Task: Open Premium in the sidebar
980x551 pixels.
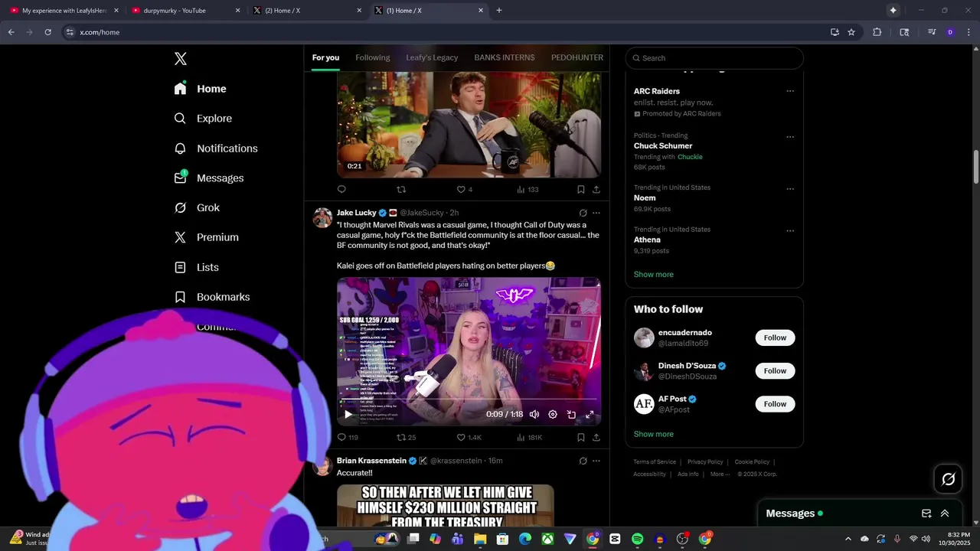Action: pos(207,237)
